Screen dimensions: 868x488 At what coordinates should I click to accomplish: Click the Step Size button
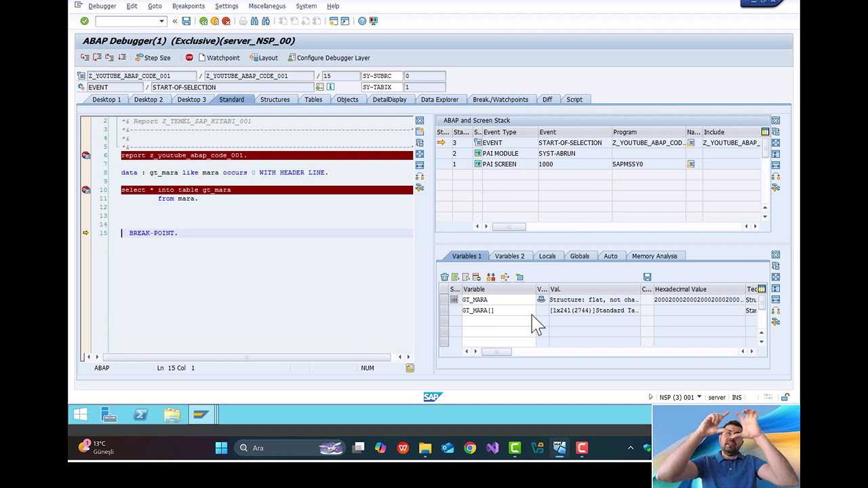click(x=153, y=58)
